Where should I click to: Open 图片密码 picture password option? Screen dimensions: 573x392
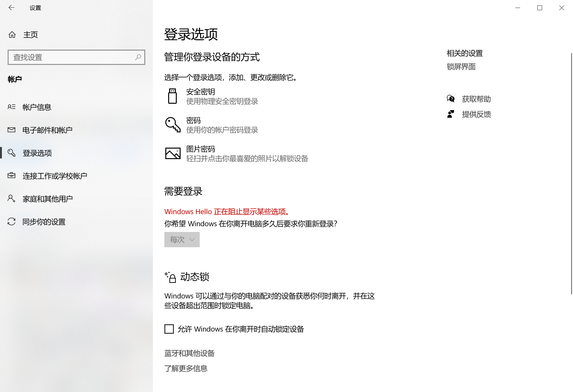pos(172,153)
